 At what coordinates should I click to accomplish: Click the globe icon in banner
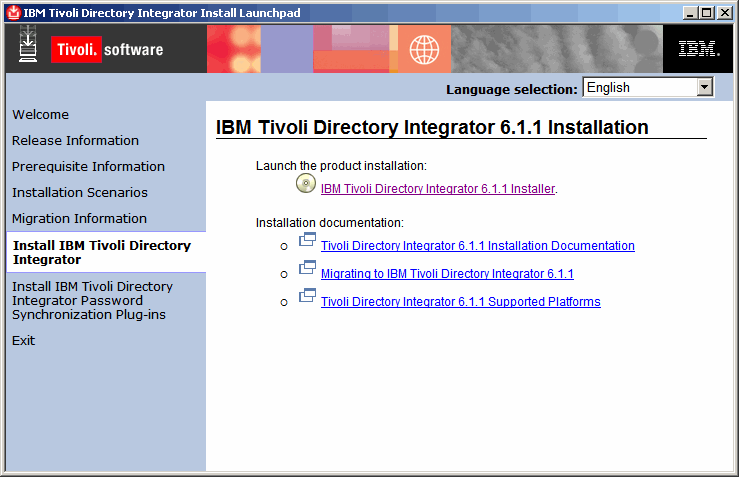coord(424,49)
